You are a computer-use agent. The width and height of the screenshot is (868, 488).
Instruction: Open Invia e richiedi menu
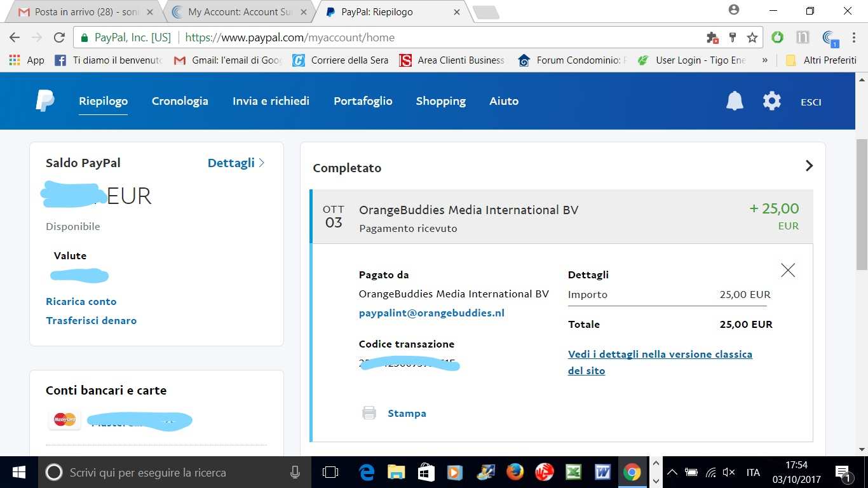click(x=271, y=101)
